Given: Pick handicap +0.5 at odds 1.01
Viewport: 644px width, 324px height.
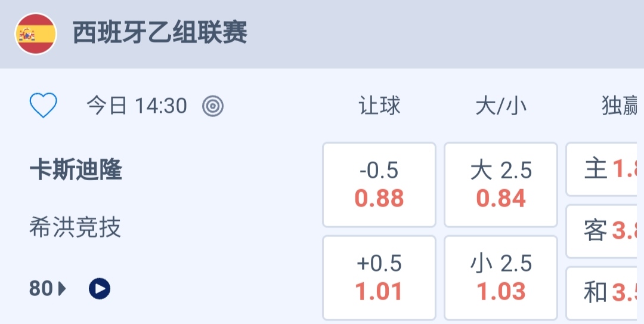Looking at the screenshot, I should click(379, 278).
